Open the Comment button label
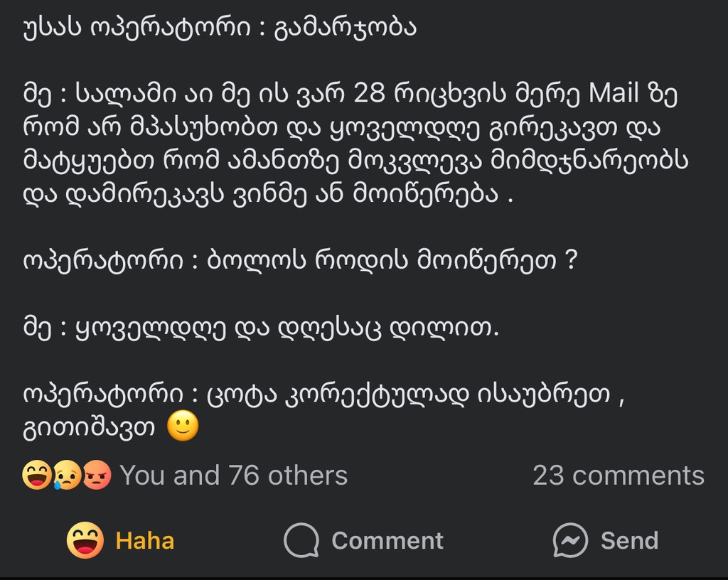 pos(387,541)
